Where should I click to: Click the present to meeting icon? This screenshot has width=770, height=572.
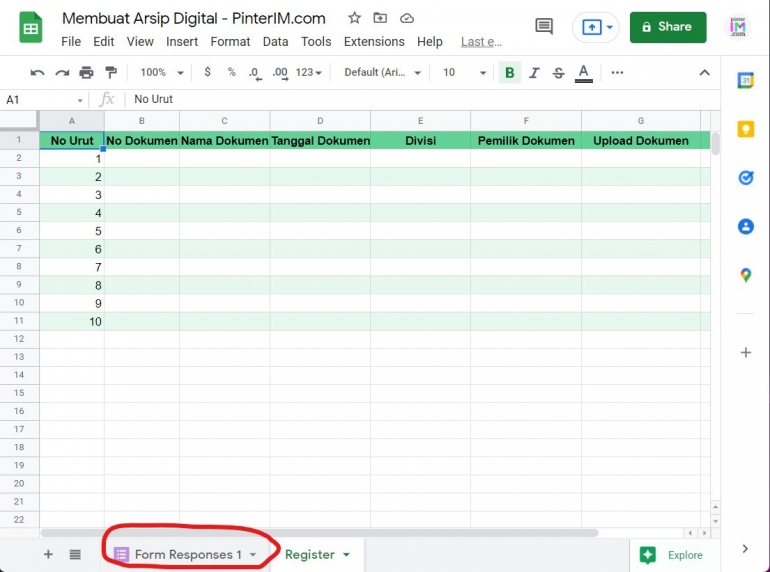[x=591, y=27]
